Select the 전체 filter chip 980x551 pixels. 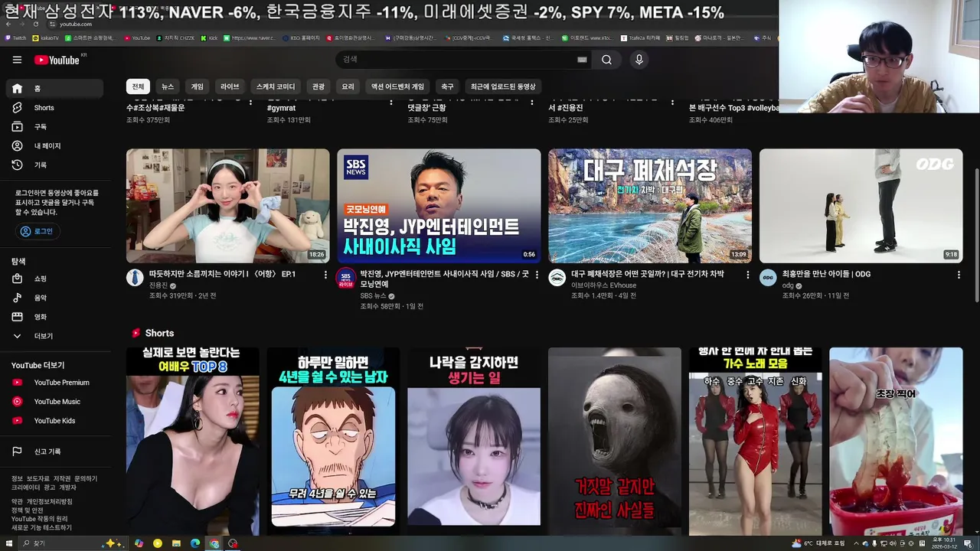pyautogui.click(x=138, y=86)
